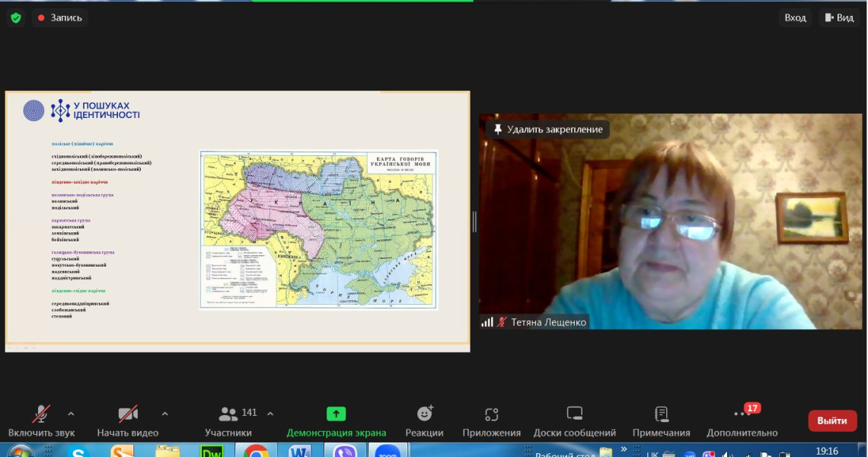Open Дополнительно more options menu
868x457 pixels.
(x=742, y=421)
